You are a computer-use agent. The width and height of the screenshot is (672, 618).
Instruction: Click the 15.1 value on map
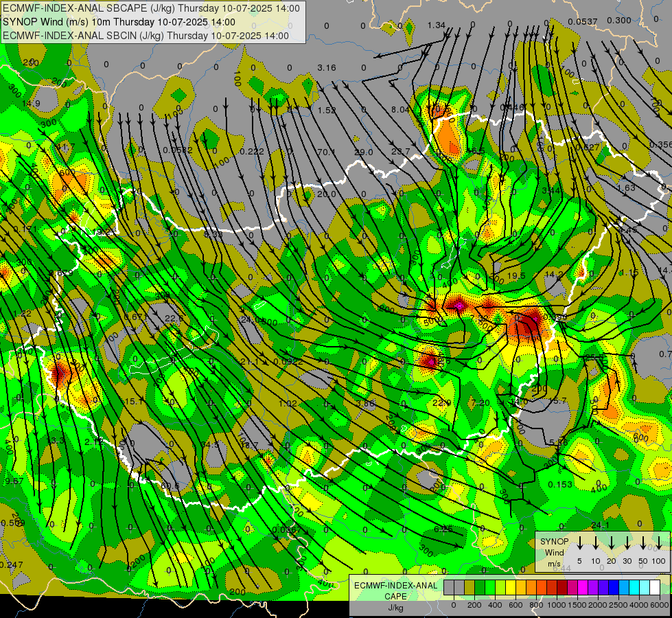click(x=134, y=402)
